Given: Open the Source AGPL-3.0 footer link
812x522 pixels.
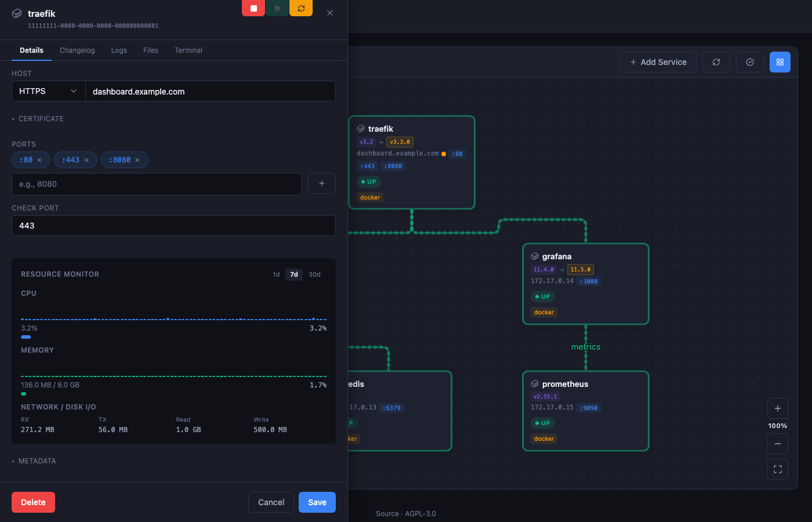Looking at the screenshot, I should [x=406, y=514].
